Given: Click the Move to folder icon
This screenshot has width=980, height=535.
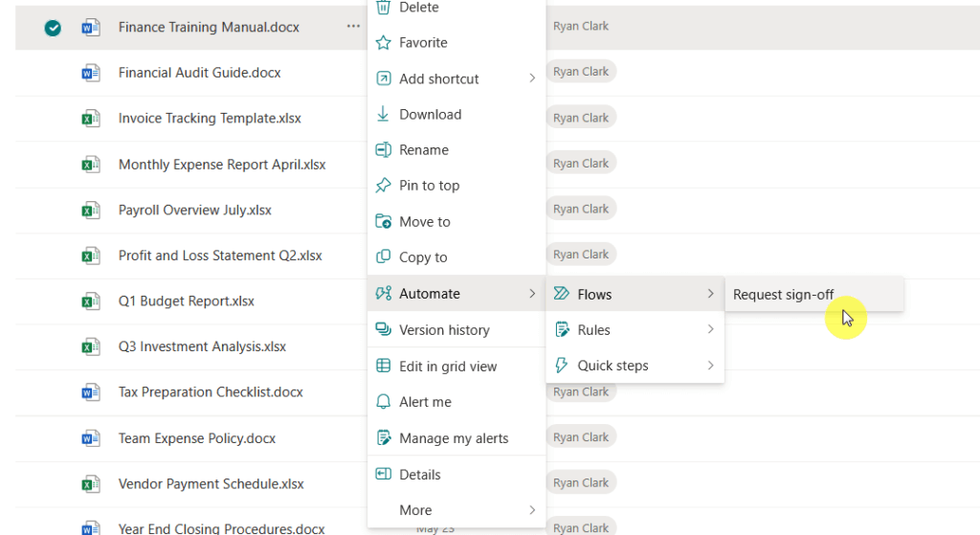Looking at the screenshot, I should click(383, 221).
